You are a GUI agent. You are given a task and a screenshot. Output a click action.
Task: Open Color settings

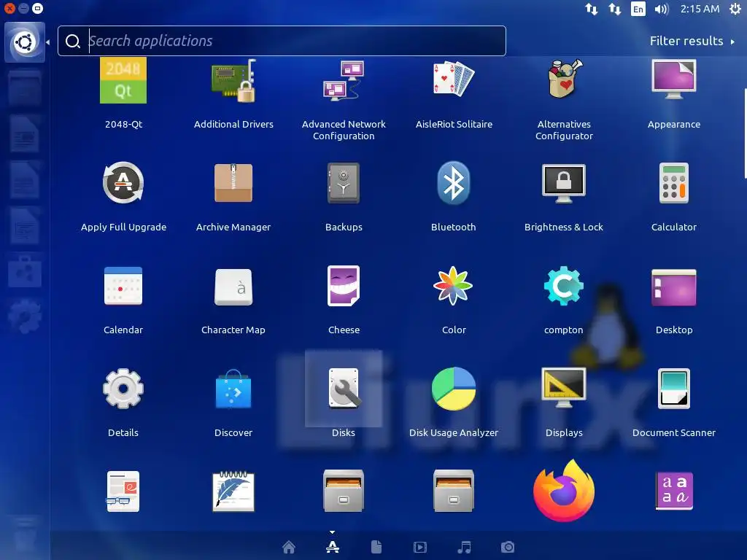[454, 286]
